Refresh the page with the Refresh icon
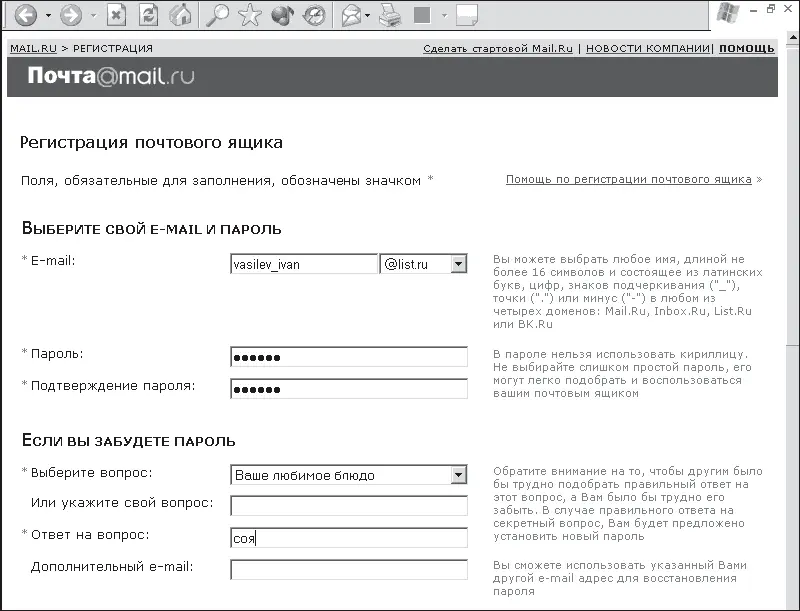 (148, 16)
